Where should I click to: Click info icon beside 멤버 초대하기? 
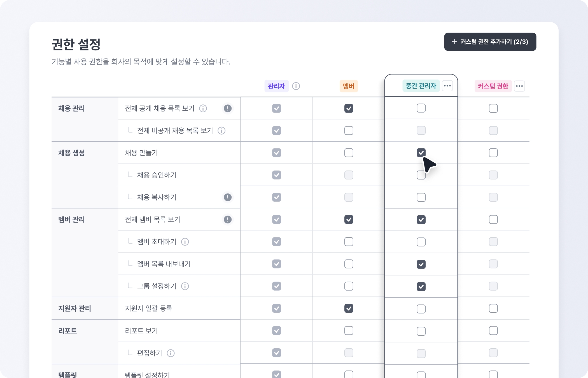(x=185, y=242)
